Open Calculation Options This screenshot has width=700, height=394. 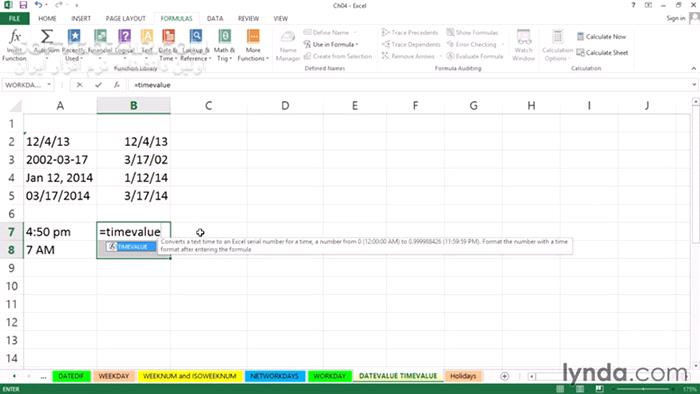[x=557, y=46]
